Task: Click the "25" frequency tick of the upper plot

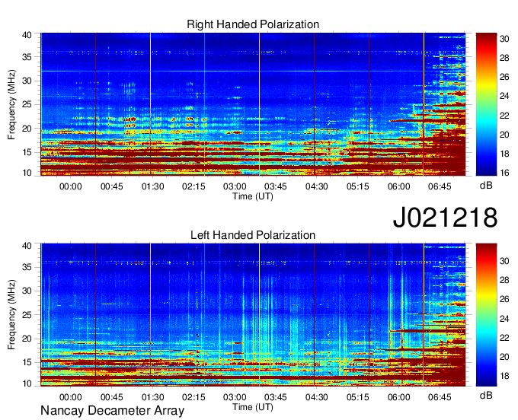Action: 27,104
